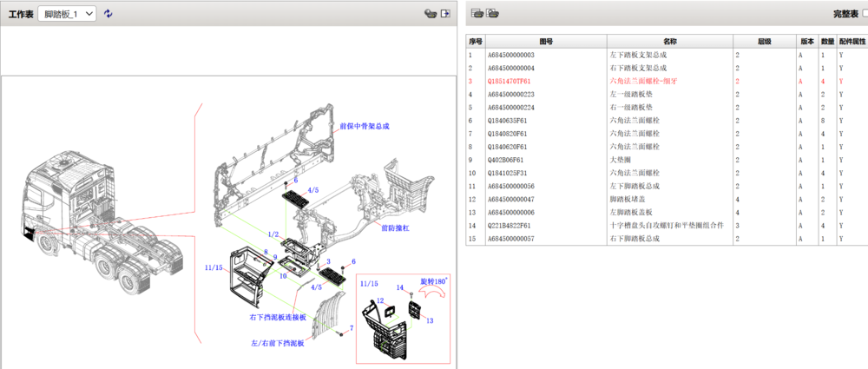Click the first print icon above parts table
868x369 pixels.
477,13
